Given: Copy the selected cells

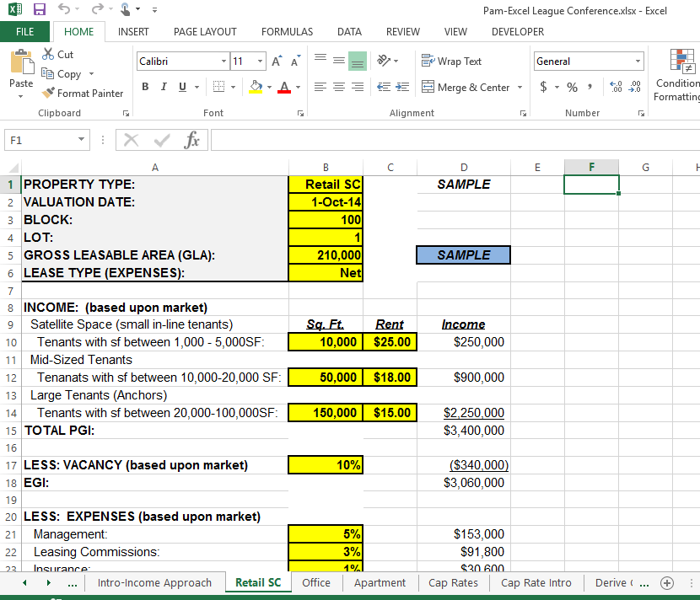Looking at the screenshot, I should tap(62, 73).
